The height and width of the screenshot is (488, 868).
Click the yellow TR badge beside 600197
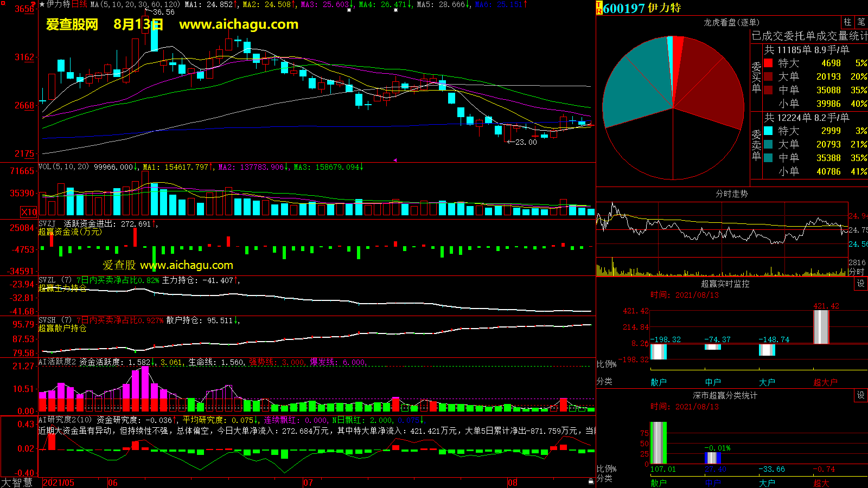tap(599, 8)
